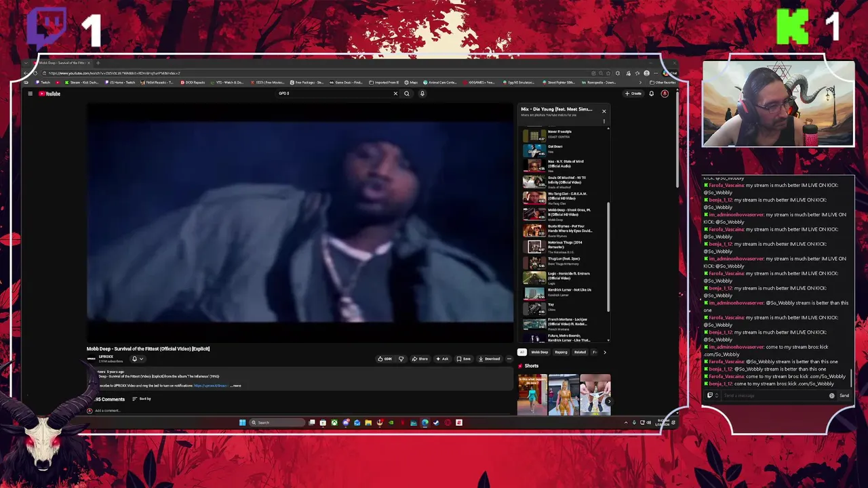Click the Add a comment field
Viewport: 868px width, 488px height.
pos(108,411)
